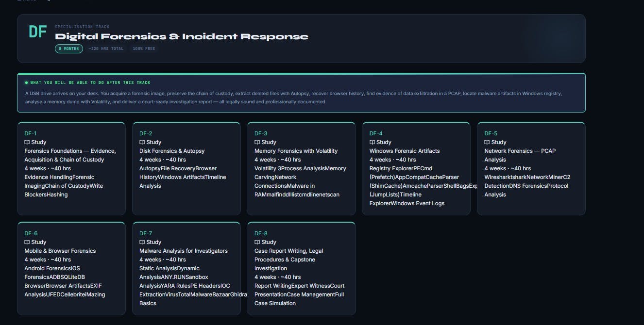The width and height of the screenshot is (644, 325).
Task: Click the book icon in DF-1 card
Action: [x=27, y=142]
